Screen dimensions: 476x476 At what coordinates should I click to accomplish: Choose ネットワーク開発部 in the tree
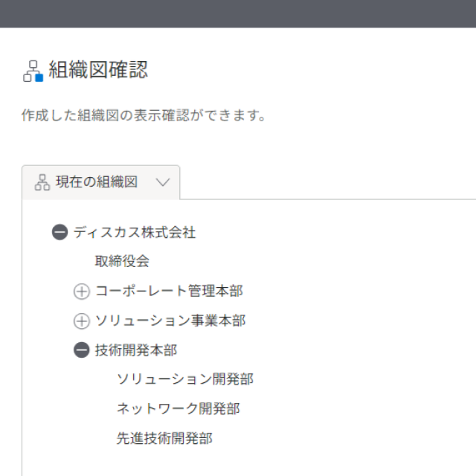coord(178,408)
